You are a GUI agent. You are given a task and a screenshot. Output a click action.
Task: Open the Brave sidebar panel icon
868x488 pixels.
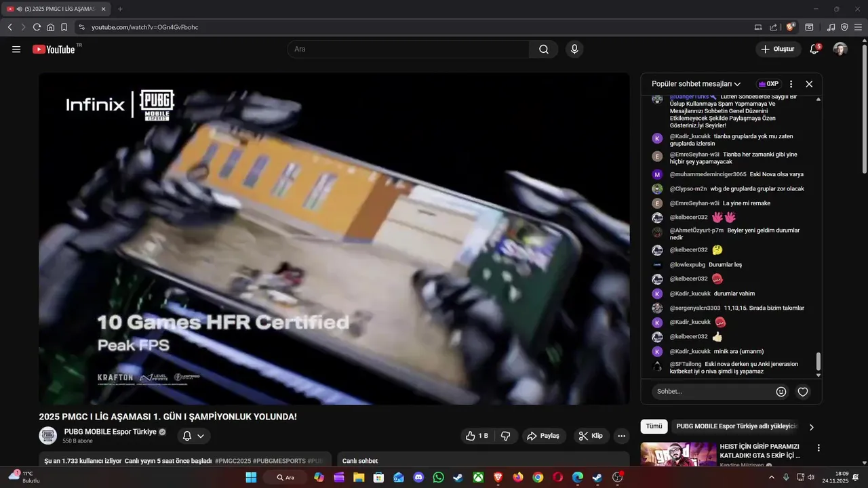809,27
